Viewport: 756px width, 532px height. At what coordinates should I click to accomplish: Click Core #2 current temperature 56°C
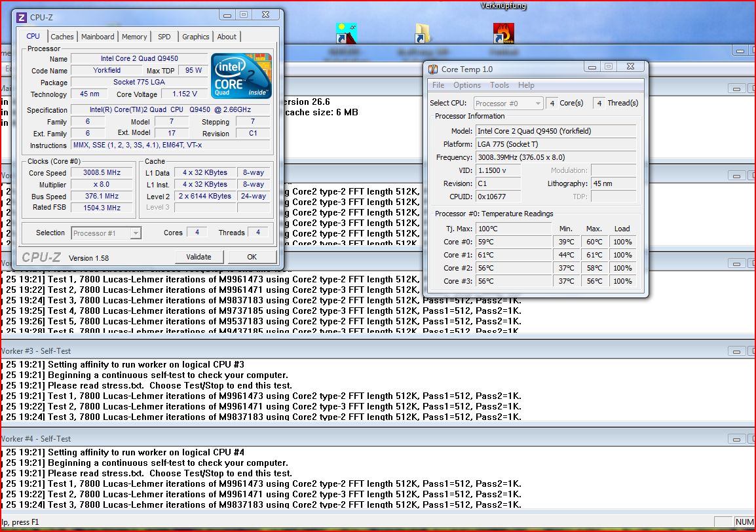514,268
